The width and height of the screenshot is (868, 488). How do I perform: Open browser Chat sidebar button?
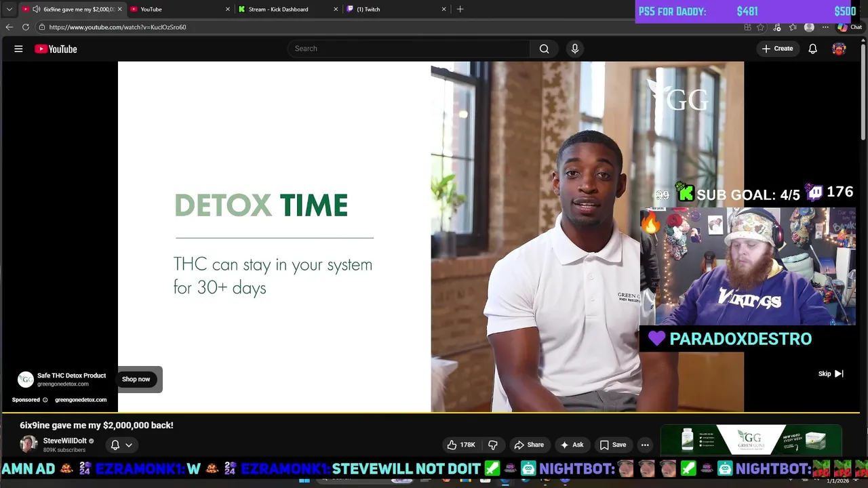pyautogui.click(x=850, y=27)
